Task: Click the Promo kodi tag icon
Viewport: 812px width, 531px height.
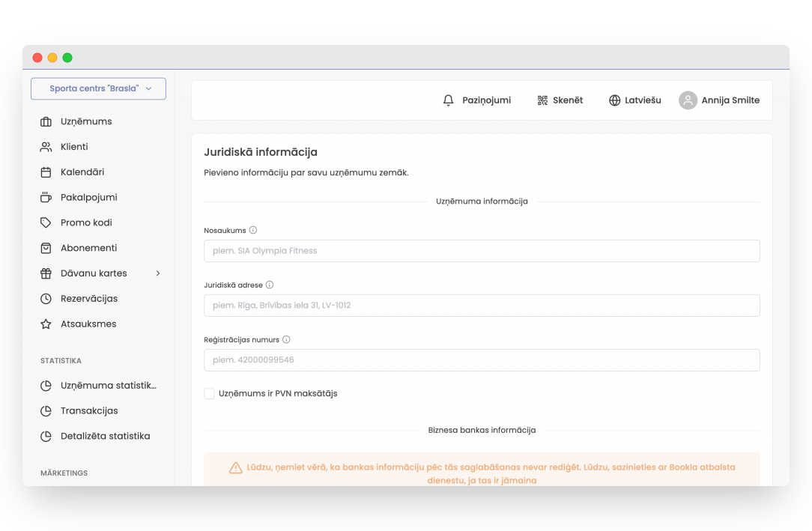Action: (x=46, y=223)
